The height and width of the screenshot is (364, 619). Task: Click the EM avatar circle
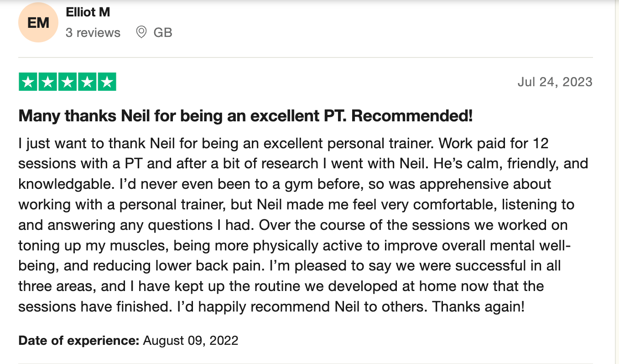38,22
